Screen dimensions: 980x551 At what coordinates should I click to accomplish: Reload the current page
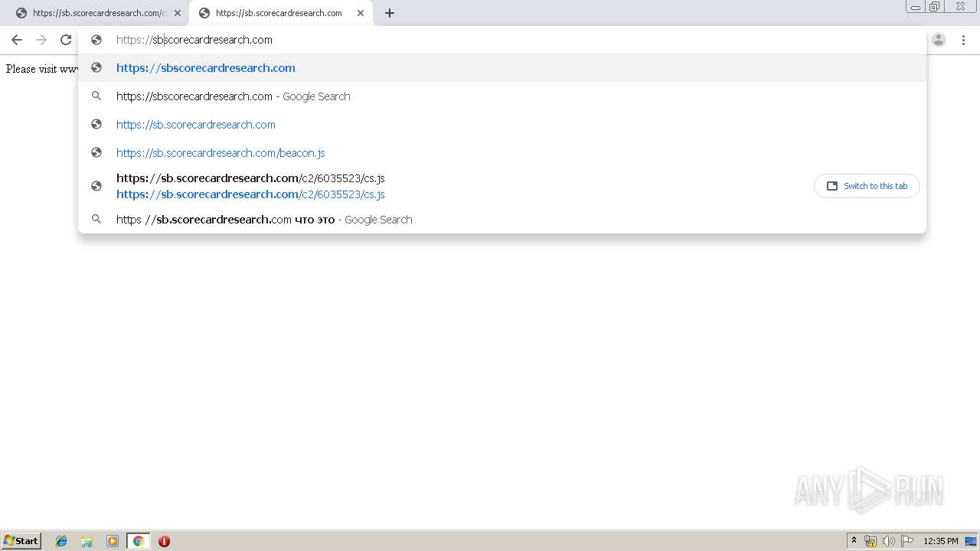pos(66,40)
